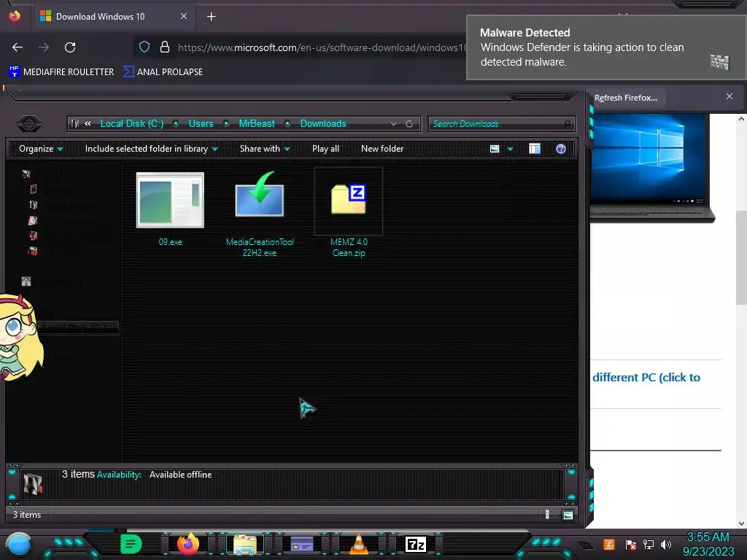Select the 09.exe file

170,209
